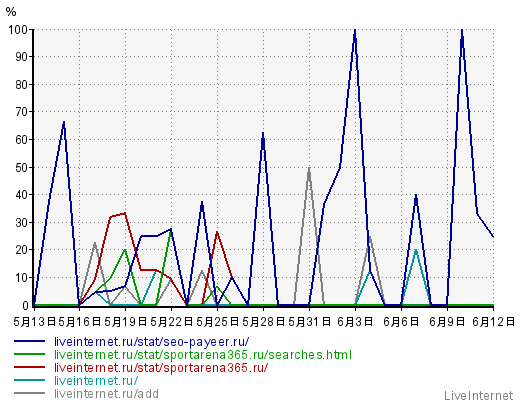Click the dark blue legend line swatch
This screenshot has height=405, width=520.
pos(29,341)
